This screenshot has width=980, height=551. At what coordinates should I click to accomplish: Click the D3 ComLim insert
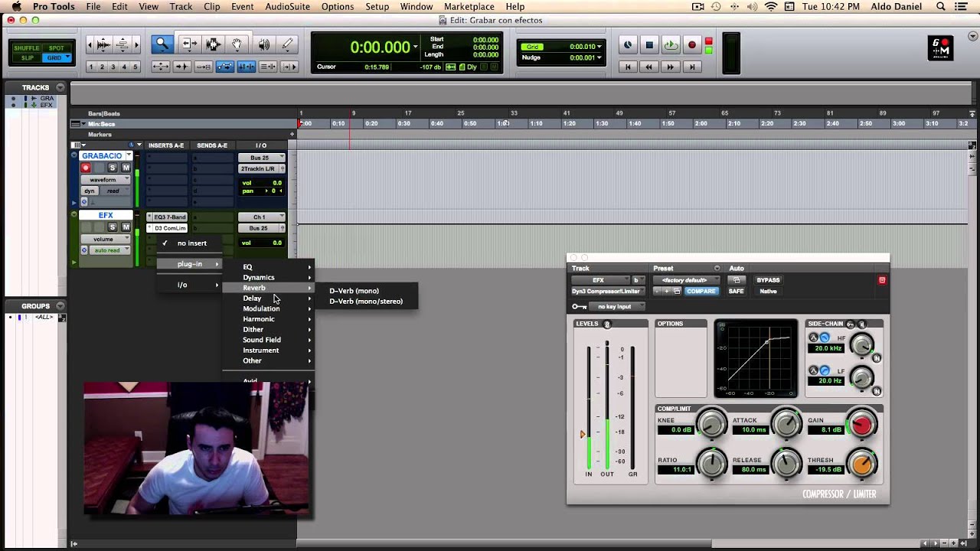click(x=167, y=228)
